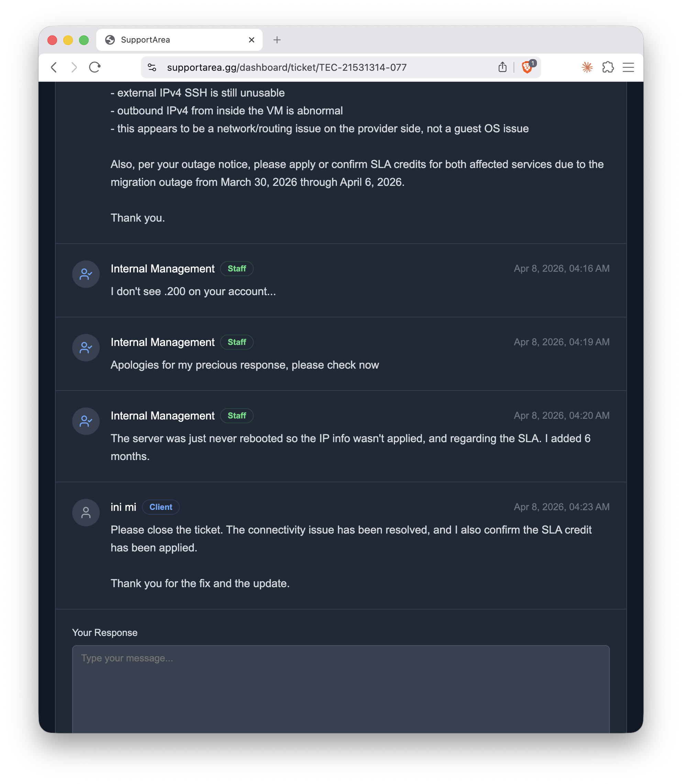682x784 pixels.
Task: Click the green window zoom button
Action: coord(84,40)
